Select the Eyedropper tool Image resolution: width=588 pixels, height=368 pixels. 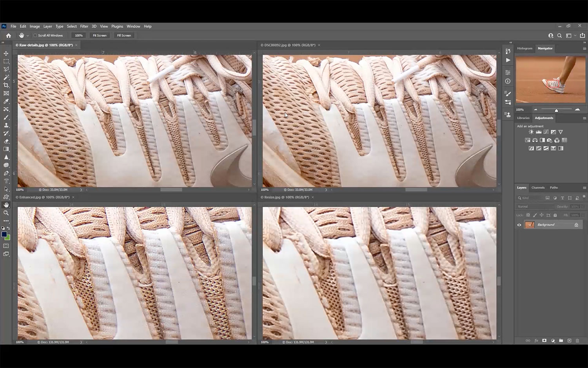point(6,101)
